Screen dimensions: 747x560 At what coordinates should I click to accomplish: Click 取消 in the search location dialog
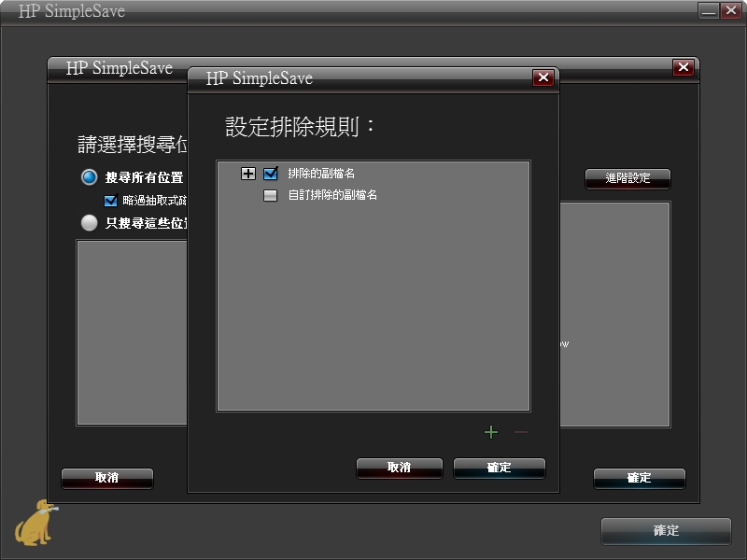coord(107,478)
